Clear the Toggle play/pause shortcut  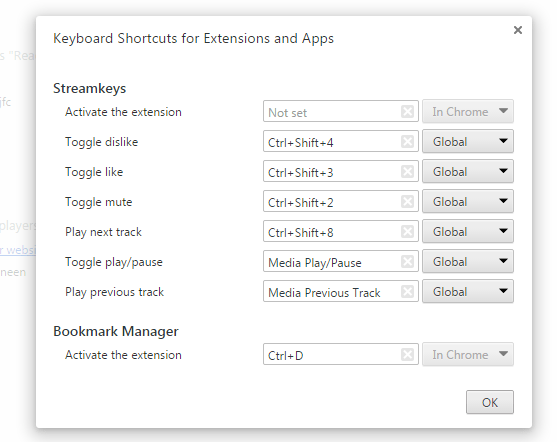click(x=407, y=262)
